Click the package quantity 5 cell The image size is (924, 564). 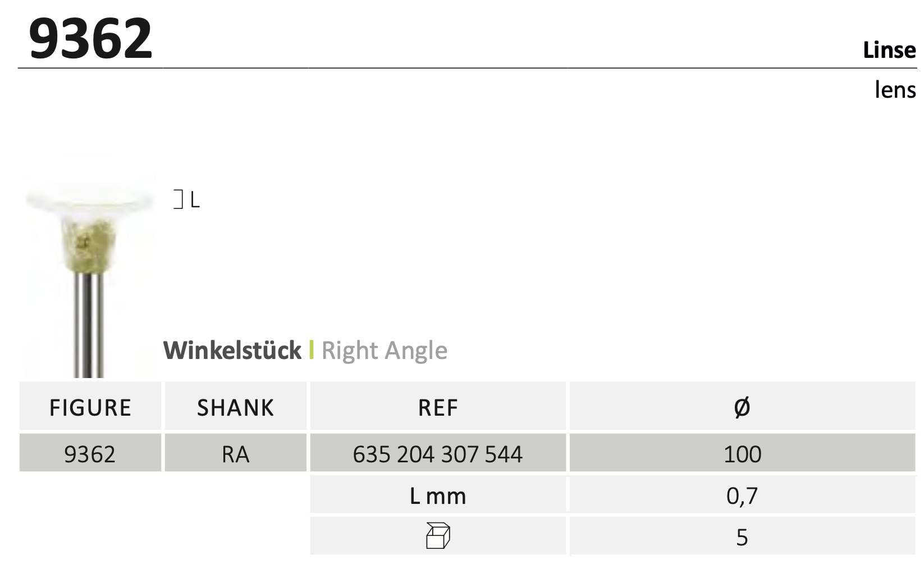742,538
